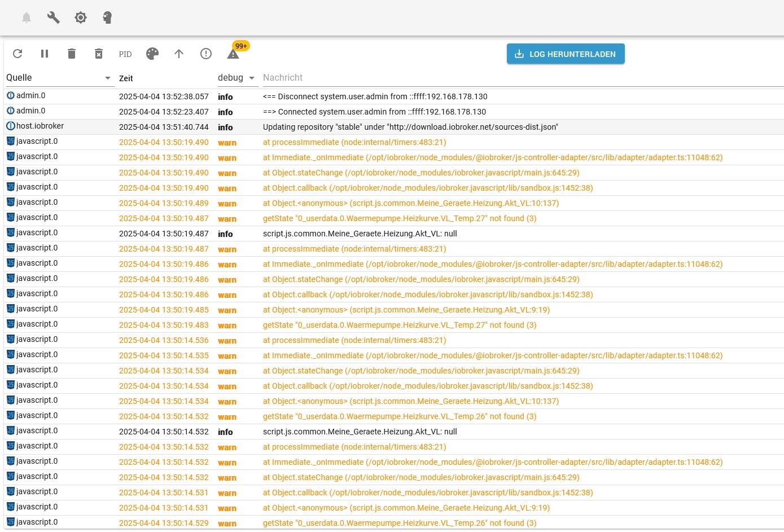The width and height of the screenshot is (784, 532).
Task: Toggle the PID column display
Action: tap(125, 54)
